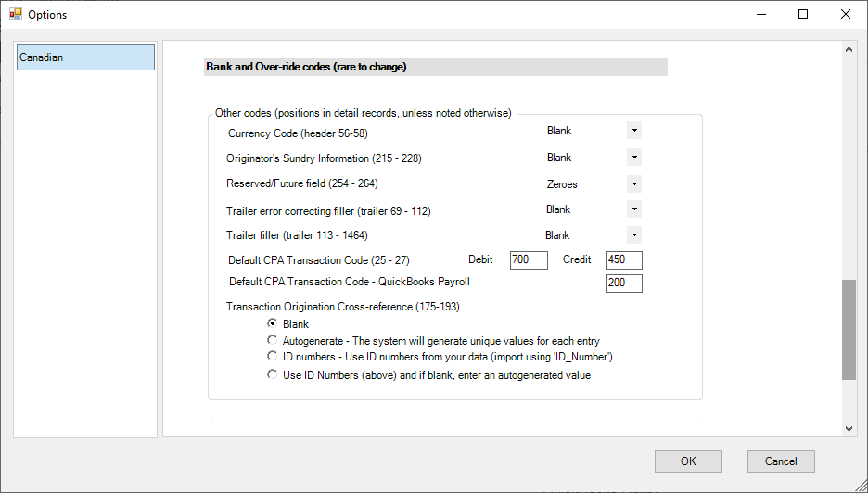This screenshot has height=493, width=868.
Task: Click the Credit transaction code field
Action: [624, 260]
